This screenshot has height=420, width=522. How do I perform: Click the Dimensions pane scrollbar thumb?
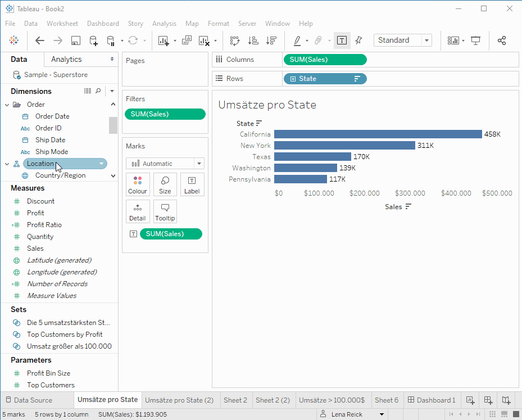click(x=113, y=125)
